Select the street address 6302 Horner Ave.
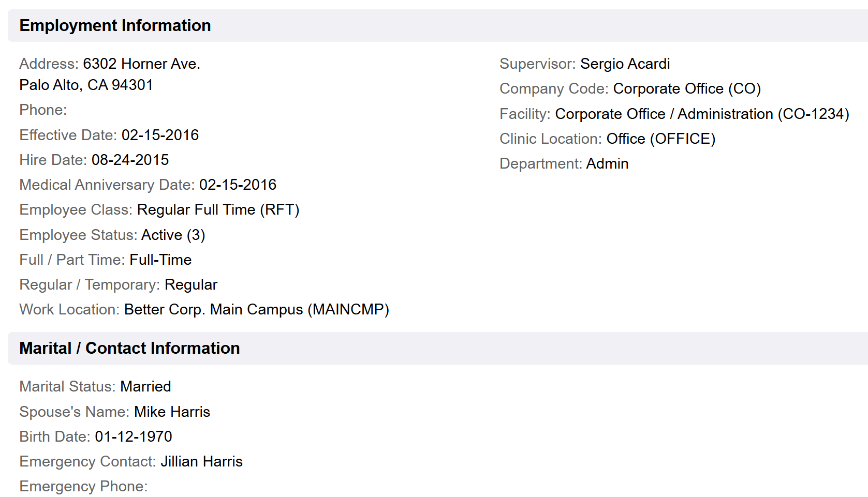This screenshot has width=868, height=497. click(x=141, y=64)
